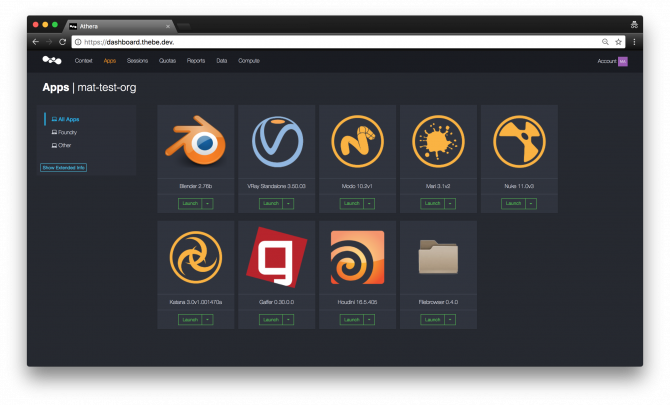The height and width of the screenshot is (405, 670).
Task: Click the browser forward arrow
Action: (49, 42)
